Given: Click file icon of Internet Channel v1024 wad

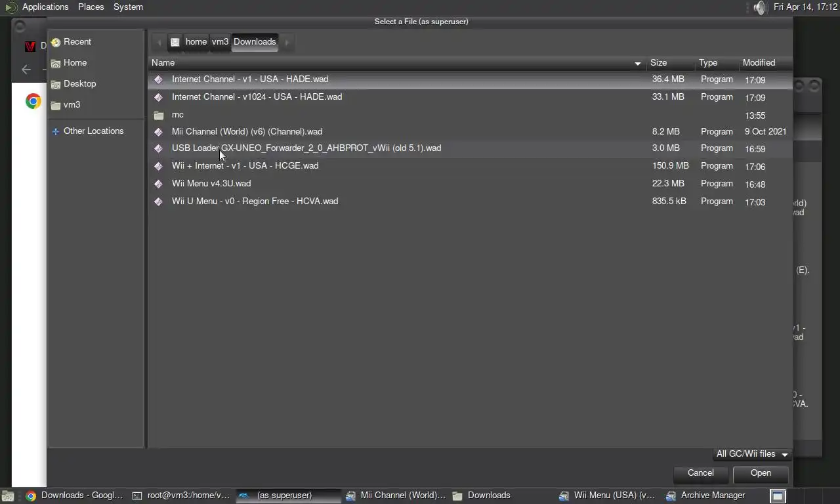Looking at the screenshot, I should click(158, 97).
